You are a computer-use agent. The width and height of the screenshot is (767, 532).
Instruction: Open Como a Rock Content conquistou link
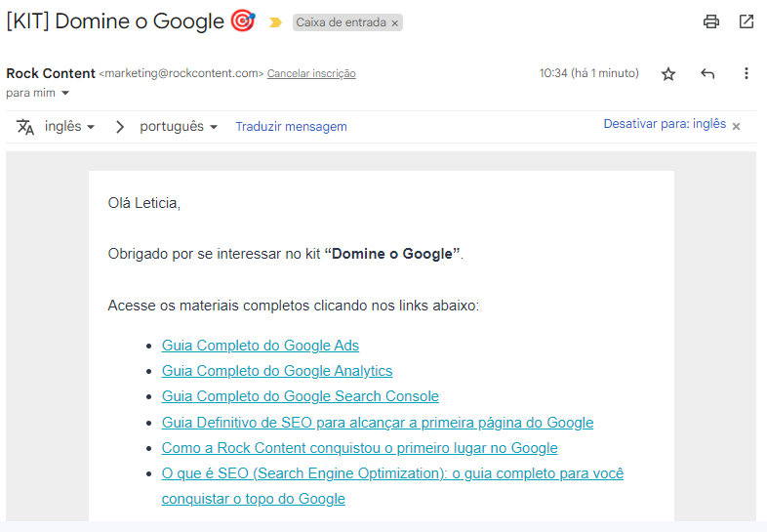point(359,448)
